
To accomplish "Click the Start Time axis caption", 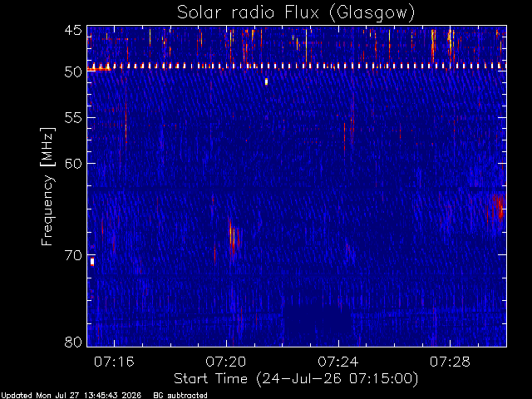I will pyautogui.click(x=296, y=379).
